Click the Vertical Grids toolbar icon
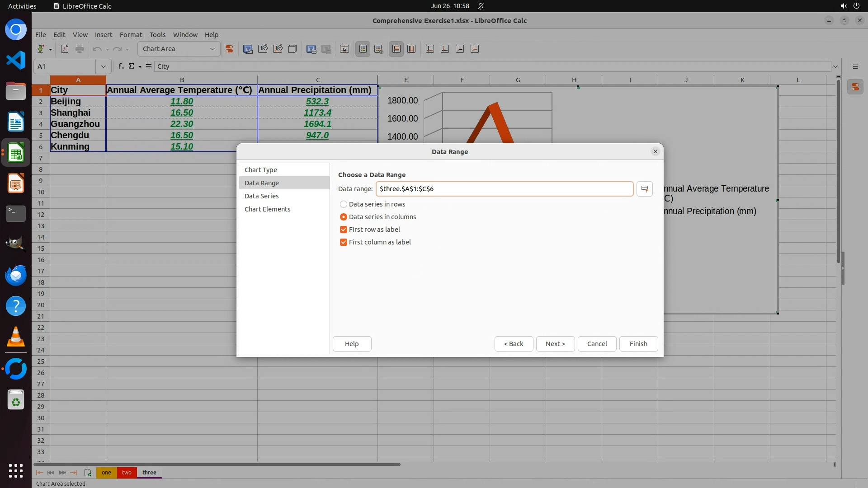 [411, 49]
